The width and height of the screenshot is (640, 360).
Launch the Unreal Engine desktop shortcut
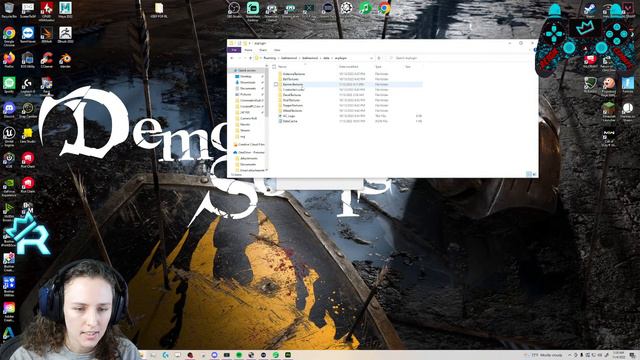pyautogui.click(x=9, y=136)
